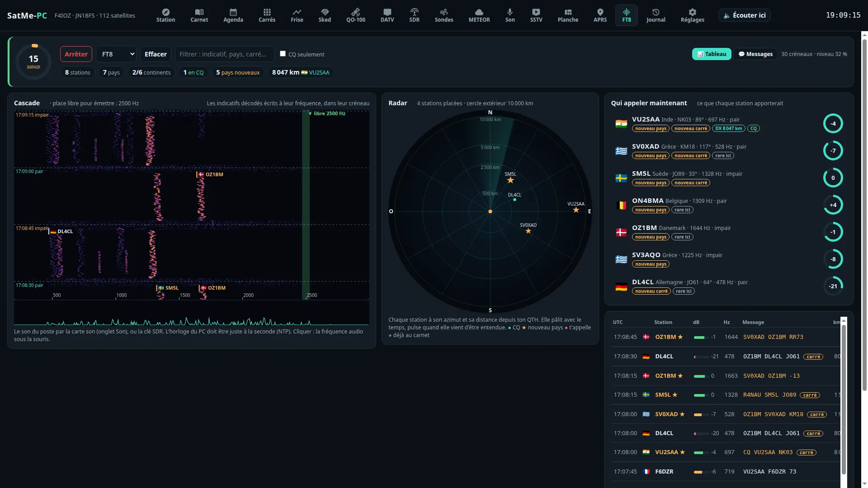This screenshot has height=488, width=868.
Task: Select the F6DZR row at 17:07:45
Action: pos(726,471)
